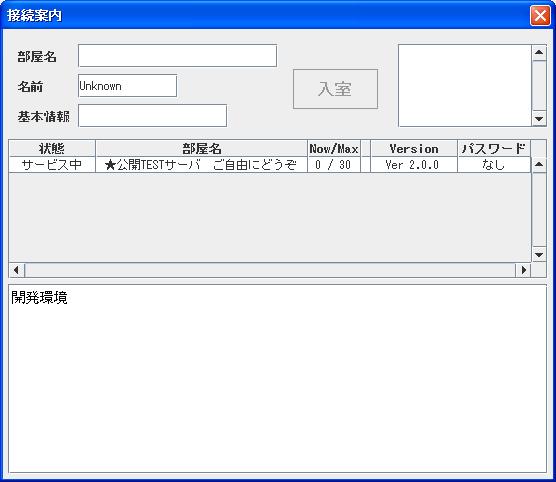
Task: Click the 開発環境 description text area
Action: pos(277,378)
